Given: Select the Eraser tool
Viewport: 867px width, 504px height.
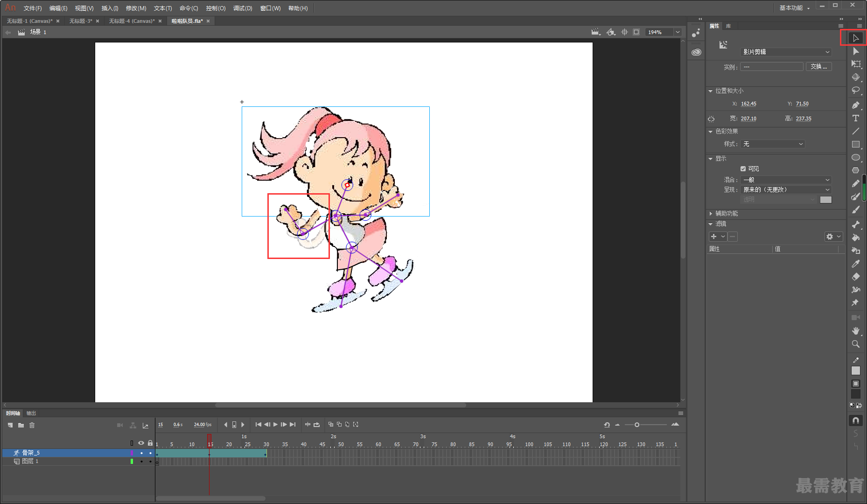Looking at the screenshot, I should point(855,277).
